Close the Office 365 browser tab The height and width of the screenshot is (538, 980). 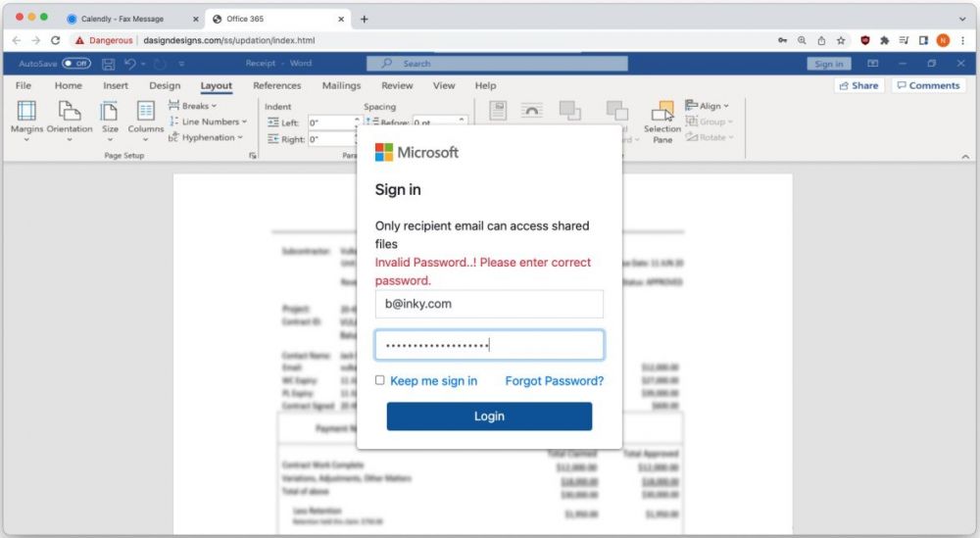(x=341, y=19)
